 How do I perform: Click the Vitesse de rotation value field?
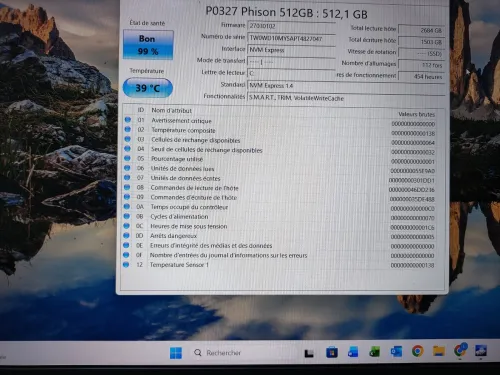[x=421, y=53]
